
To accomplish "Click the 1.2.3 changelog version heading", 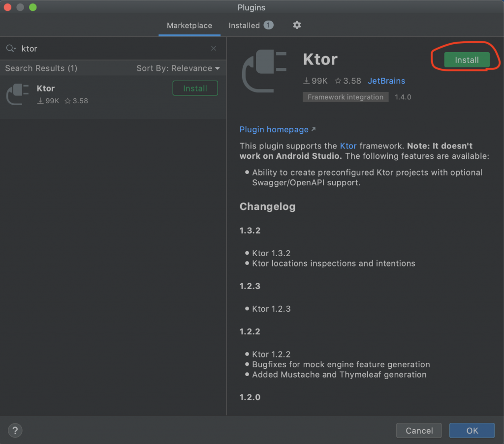I will pyautogui.click(x=250, y=286).
